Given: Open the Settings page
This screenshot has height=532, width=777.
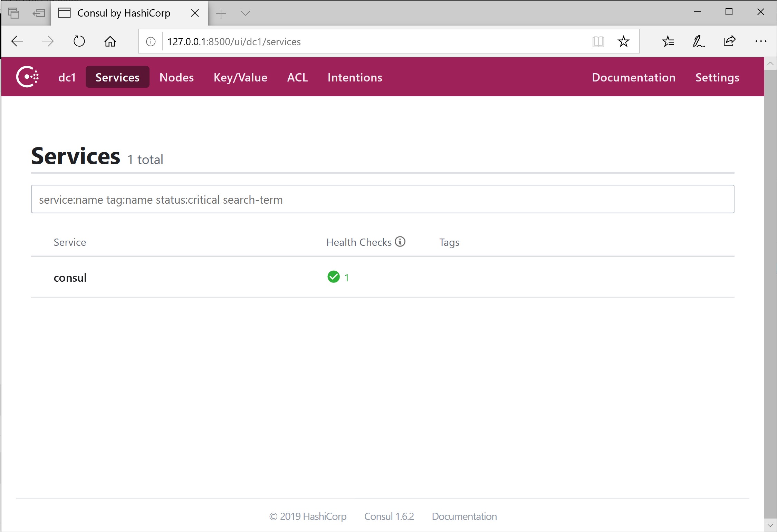Looking at the screenshot, I should tap(718, 77).
